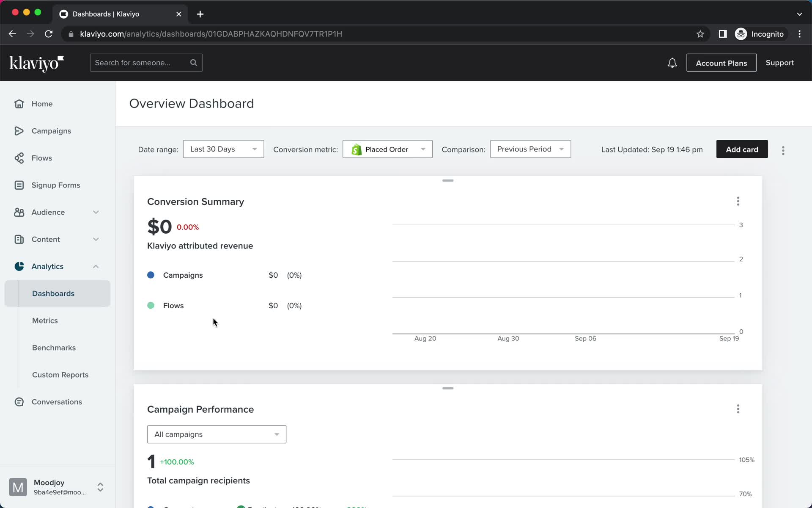Open the notifications bell
The width and height of the screenshot is (812, 508).
point(672,63)
